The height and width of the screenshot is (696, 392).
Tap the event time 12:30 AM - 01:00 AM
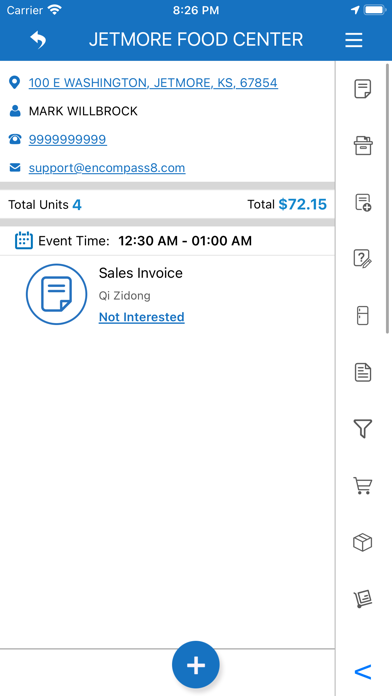coord(185,241)
